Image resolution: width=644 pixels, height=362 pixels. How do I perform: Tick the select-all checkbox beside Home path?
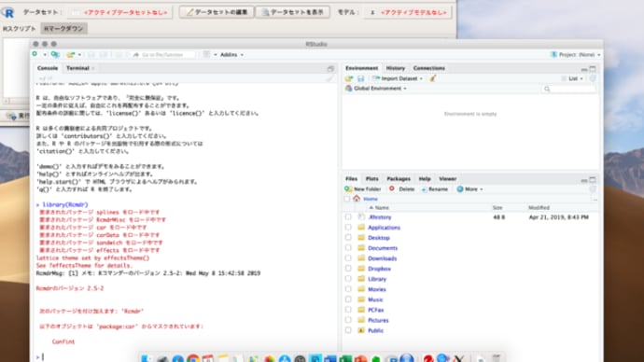tap(347, 199)
